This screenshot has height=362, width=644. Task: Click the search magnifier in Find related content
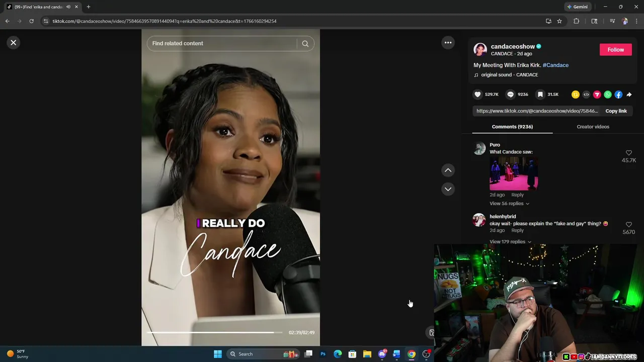coord(305,44)
